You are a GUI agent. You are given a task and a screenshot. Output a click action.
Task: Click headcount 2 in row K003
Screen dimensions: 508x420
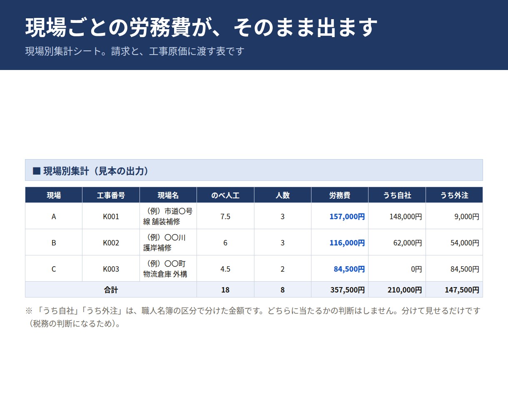pyautogui.click(x=283, y=269)
